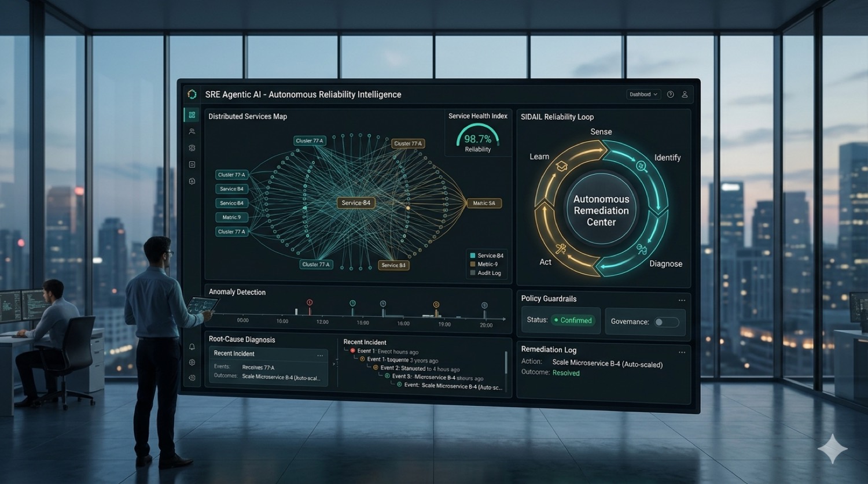Click the Act wrench icon on loop
This screenshot has width=868, height=484.
(x=560, y=249)
